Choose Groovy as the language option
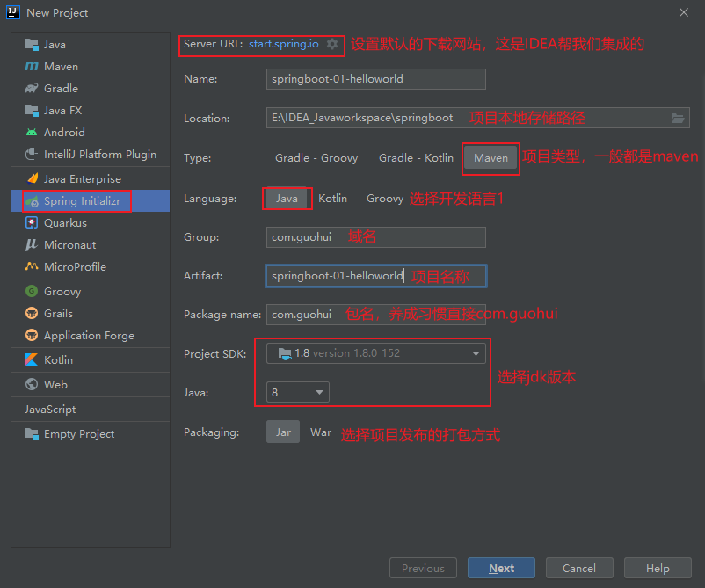 pyautogui.click(x=385, y=199)
